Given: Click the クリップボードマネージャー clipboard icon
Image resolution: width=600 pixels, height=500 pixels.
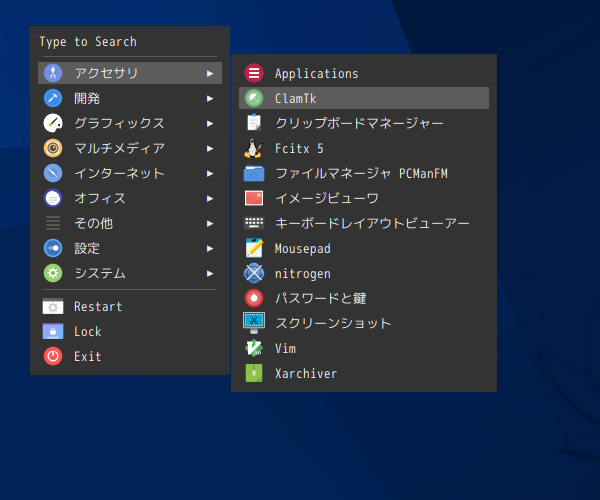Looking at the screenshot, I should [254, 123].
